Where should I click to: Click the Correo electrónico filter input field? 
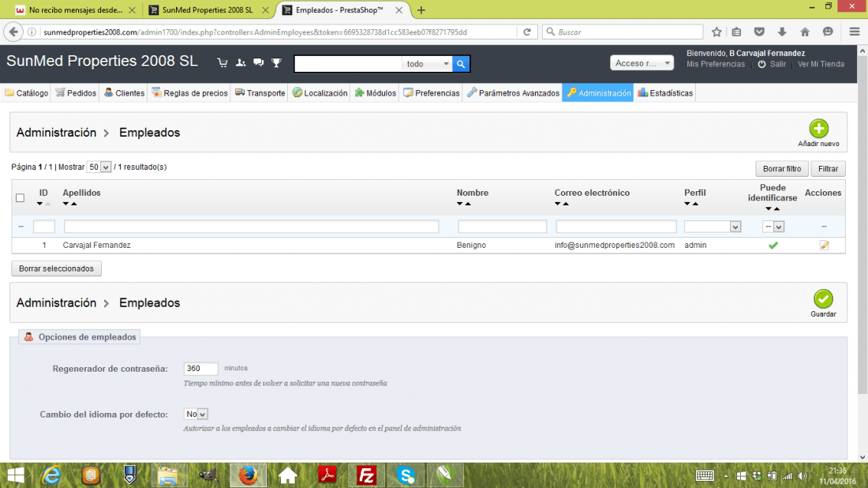tap(616, 227)
